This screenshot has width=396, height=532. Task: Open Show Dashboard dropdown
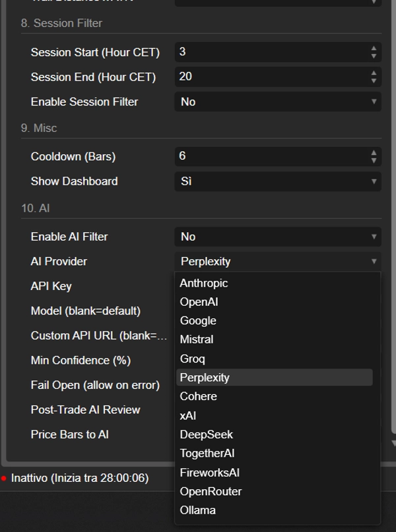pyautogui.click(x=278, y=181)
